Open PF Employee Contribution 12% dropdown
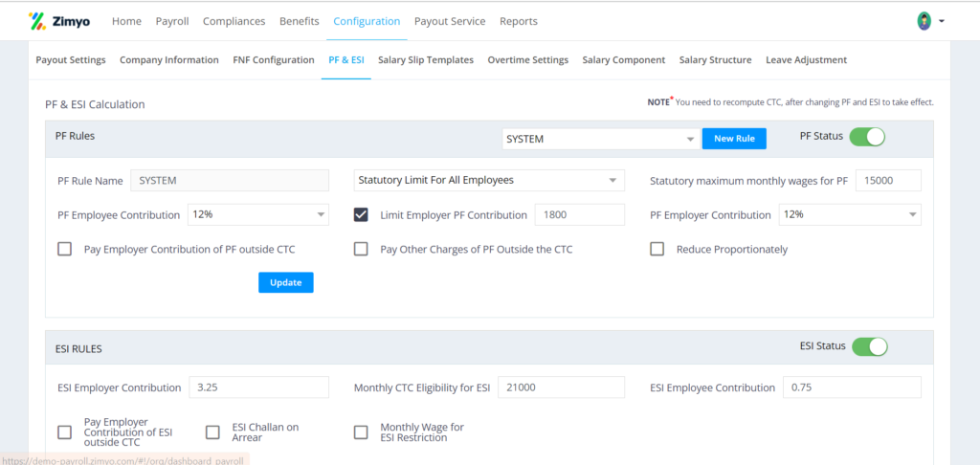 258,214
